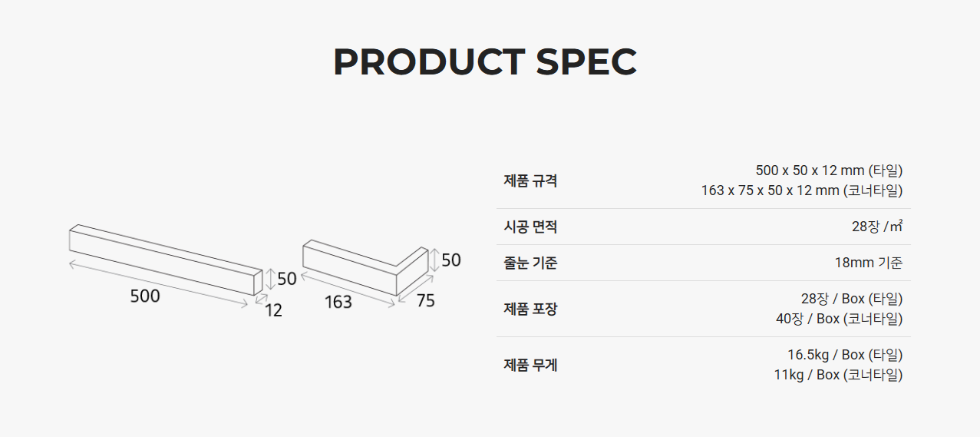Click the 28장 /㎡ value
Image resolution: width=980 pixels, height=437 pixels.
[x=876, y=227]
